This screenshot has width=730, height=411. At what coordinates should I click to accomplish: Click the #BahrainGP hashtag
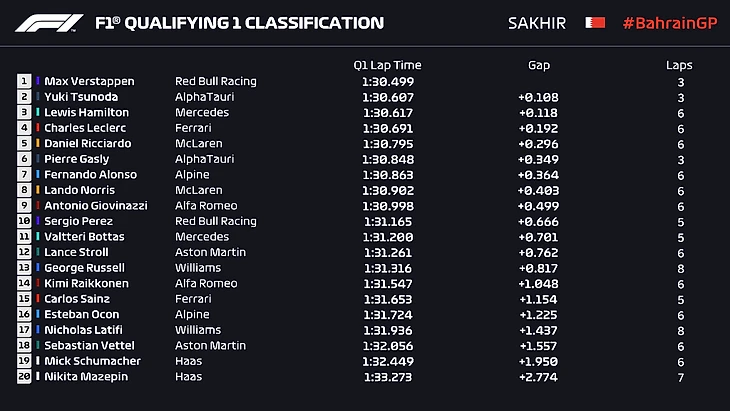coord(668,22)
